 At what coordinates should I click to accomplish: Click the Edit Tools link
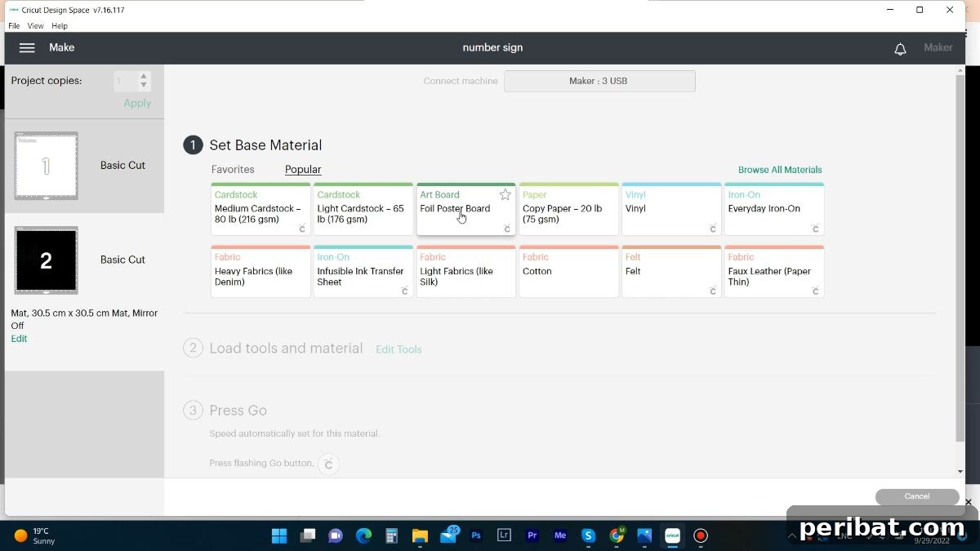[x=399, y=349]
